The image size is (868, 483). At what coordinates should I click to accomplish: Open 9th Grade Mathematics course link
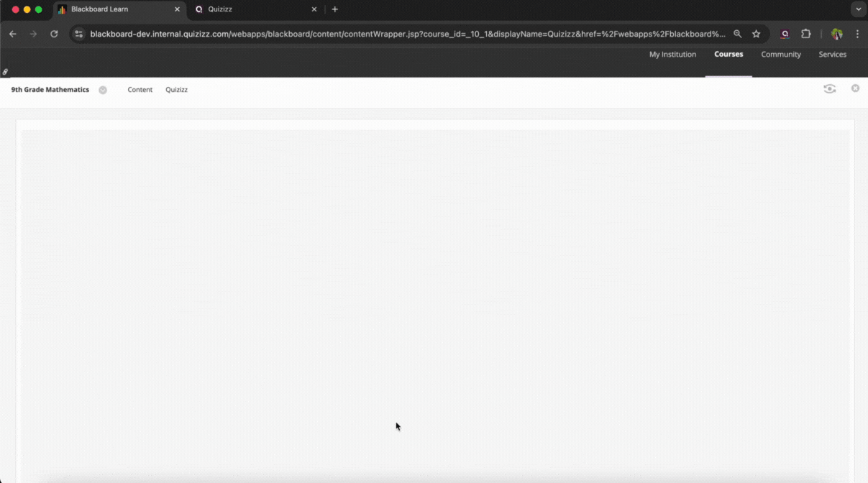click(50, 90)
